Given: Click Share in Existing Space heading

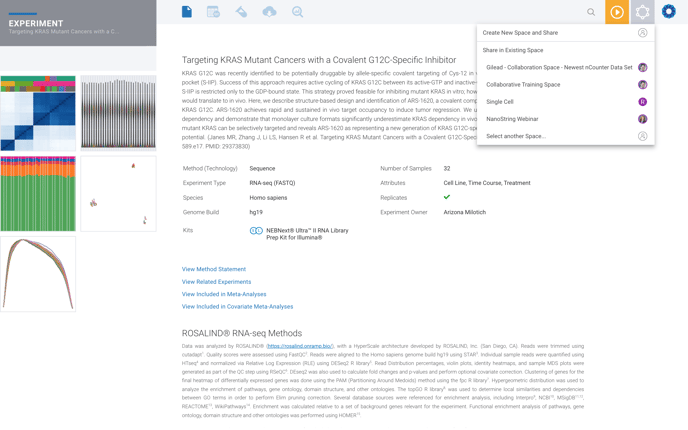Looking at the screenshot, I should 513,50.
